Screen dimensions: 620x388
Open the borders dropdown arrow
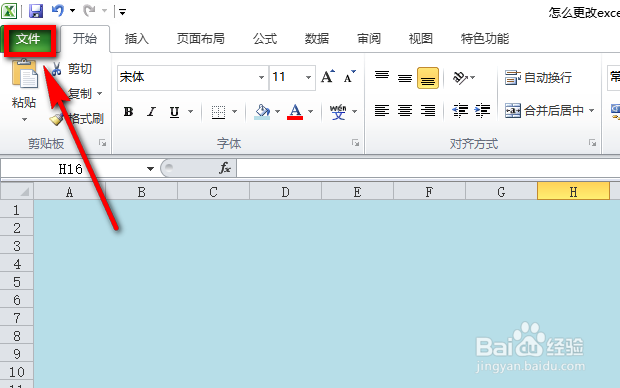click(234, 112)
